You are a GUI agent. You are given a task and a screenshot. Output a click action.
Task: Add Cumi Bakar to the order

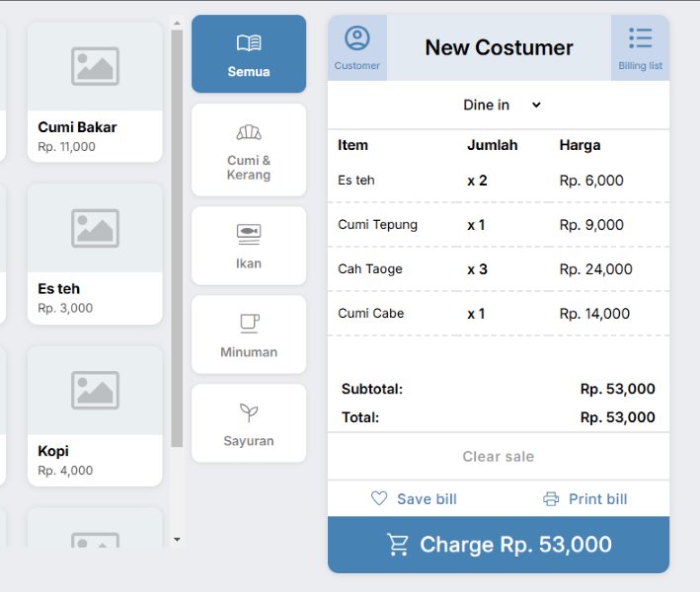(x=95, y=93)
